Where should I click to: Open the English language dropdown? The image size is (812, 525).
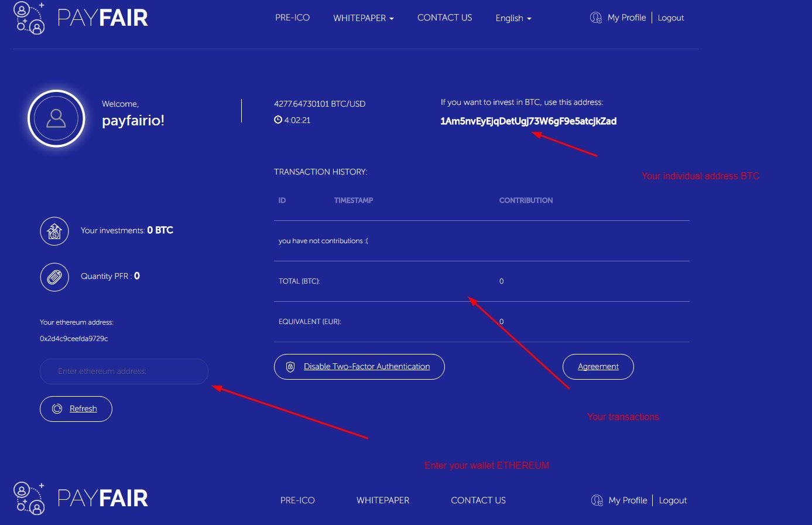(x=513, y=18)
